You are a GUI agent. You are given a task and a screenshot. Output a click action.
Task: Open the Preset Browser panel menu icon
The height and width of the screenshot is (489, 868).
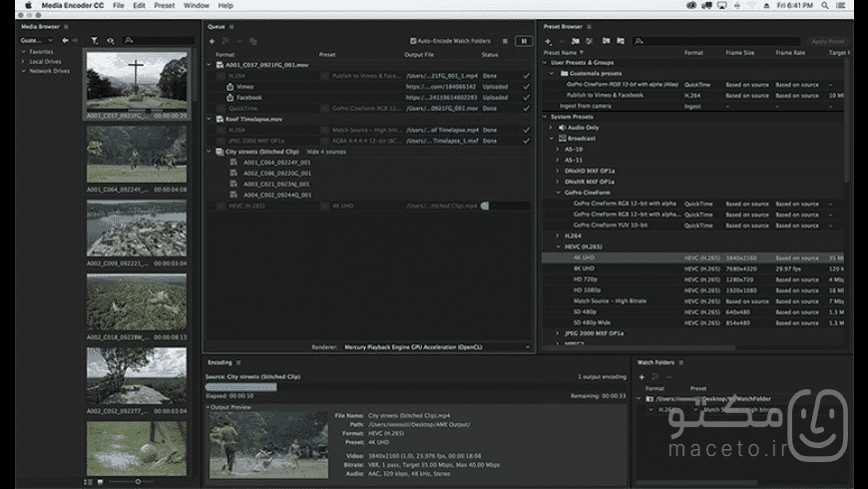pyautogui.click(x=589, y=27)
